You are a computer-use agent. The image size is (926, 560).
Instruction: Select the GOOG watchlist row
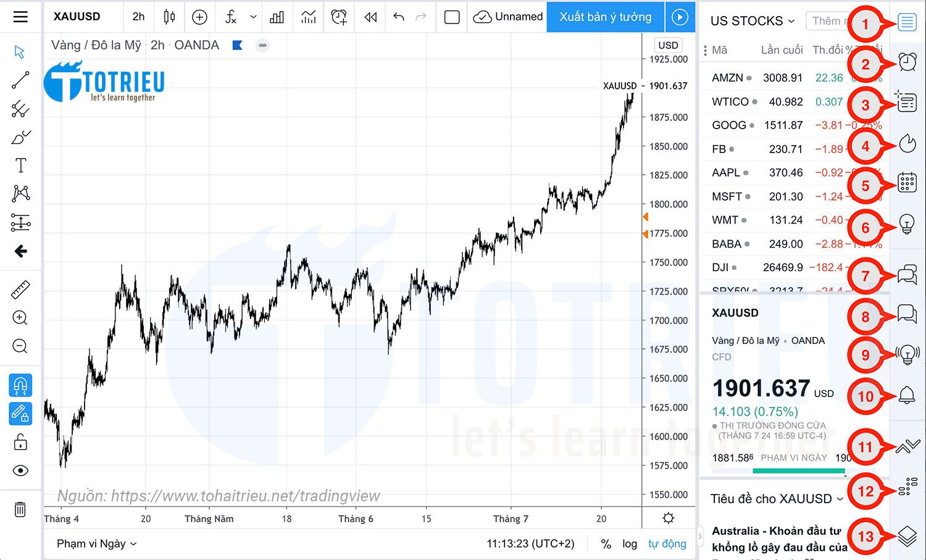tap(794, 125)
